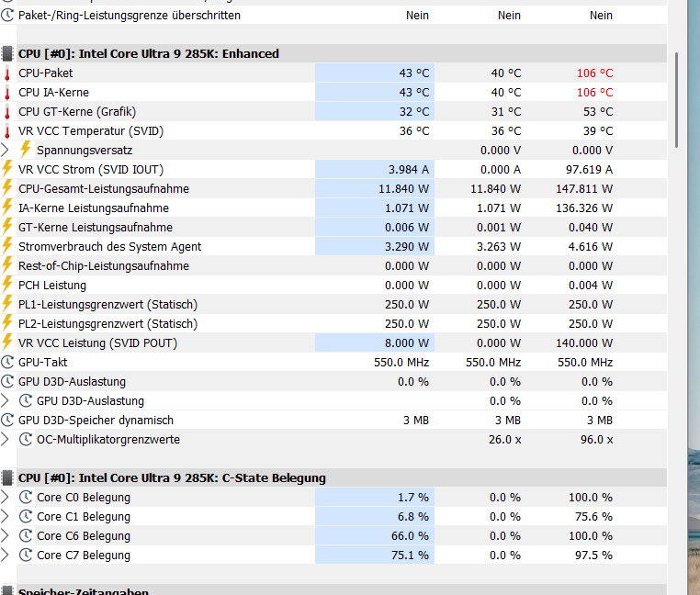
Task: Expand the Core C6 Belegung row
Action: [x=5, y=535]
